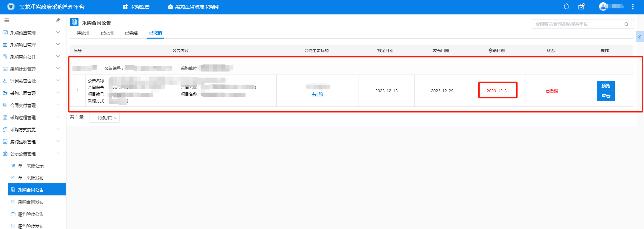Click the 状态 column header

(551, 51)
